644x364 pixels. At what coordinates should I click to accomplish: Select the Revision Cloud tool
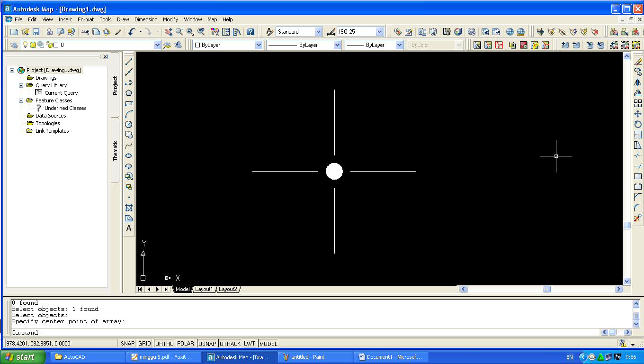[x=129, y=135]
